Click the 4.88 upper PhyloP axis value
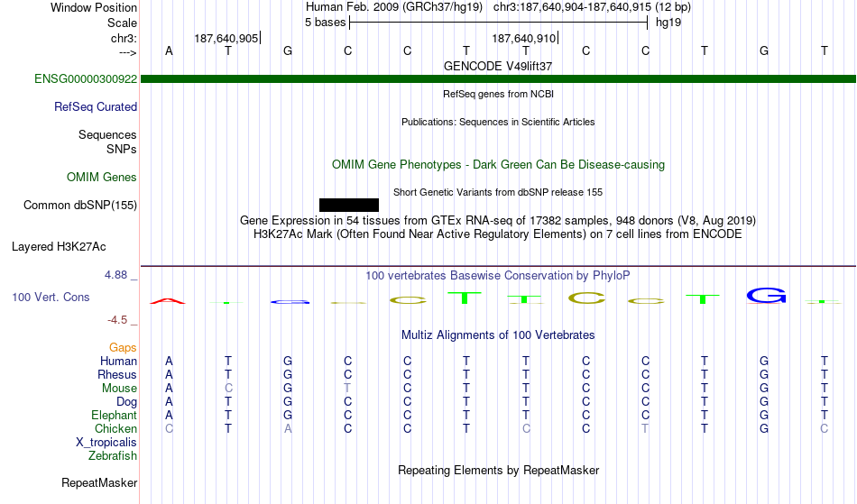This screenshot has height=504, width=857. [115, 275]
